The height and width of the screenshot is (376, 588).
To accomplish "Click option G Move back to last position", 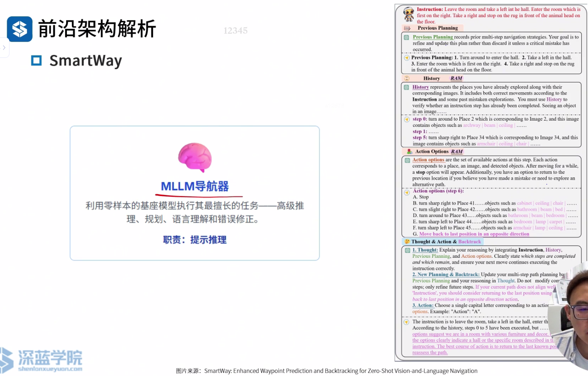I will tap(474, 234).
